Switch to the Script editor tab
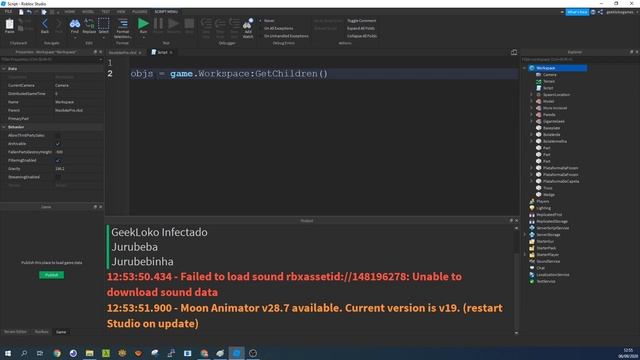Image resolution: width=640 pixels, height=360 pixels. point(162,52)
